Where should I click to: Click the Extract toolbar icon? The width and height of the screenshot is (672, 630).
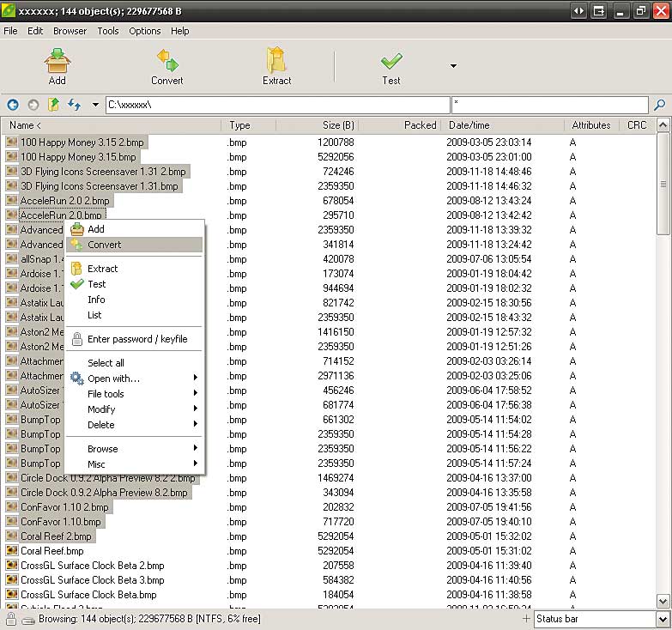276,60
